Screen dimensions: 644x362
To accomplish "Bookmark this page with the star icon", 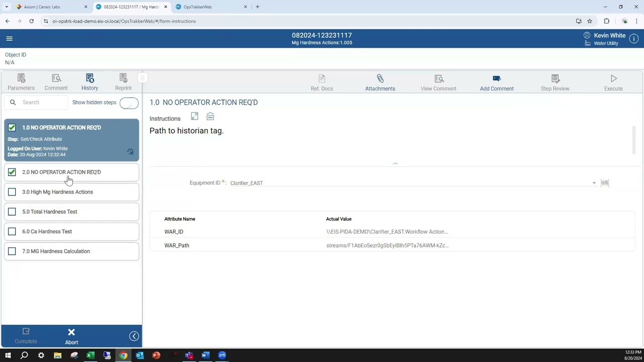I will click(x=590, y=21).
